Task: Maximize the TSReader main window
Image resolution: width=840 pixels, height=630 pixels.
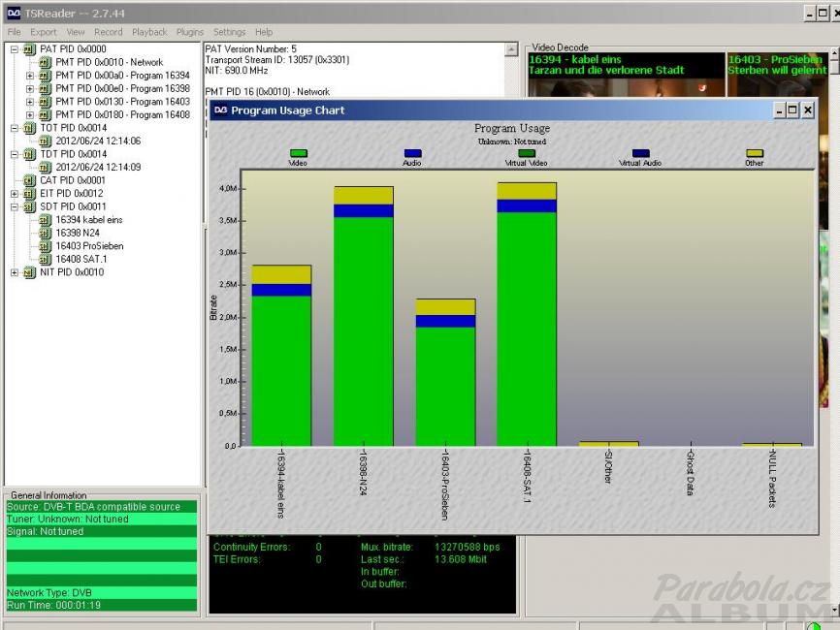Action: [823, 14]
